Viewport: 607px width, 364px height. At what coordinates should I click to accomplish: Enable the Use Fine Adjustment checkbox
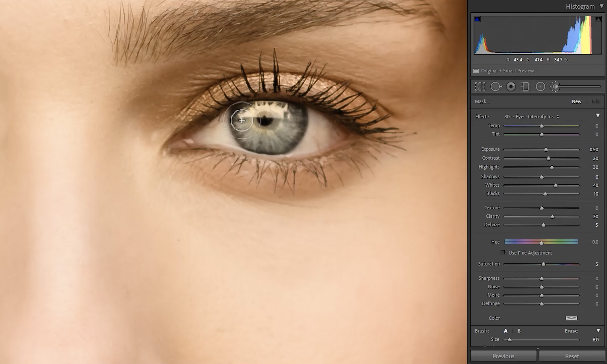[503, 252]
